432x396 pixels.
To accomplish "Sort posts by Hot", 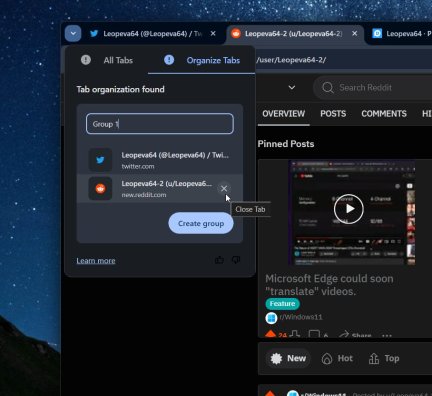I will coord(337,358).
